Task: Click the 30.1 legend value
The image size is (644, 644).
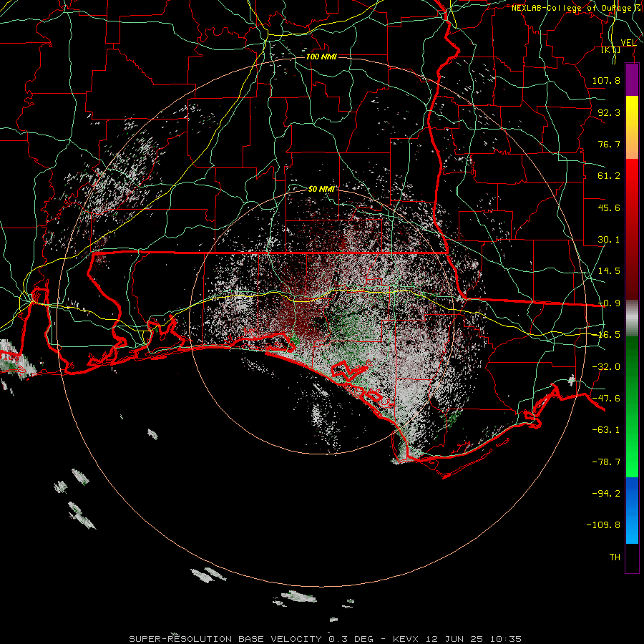Action: (609, 240)
